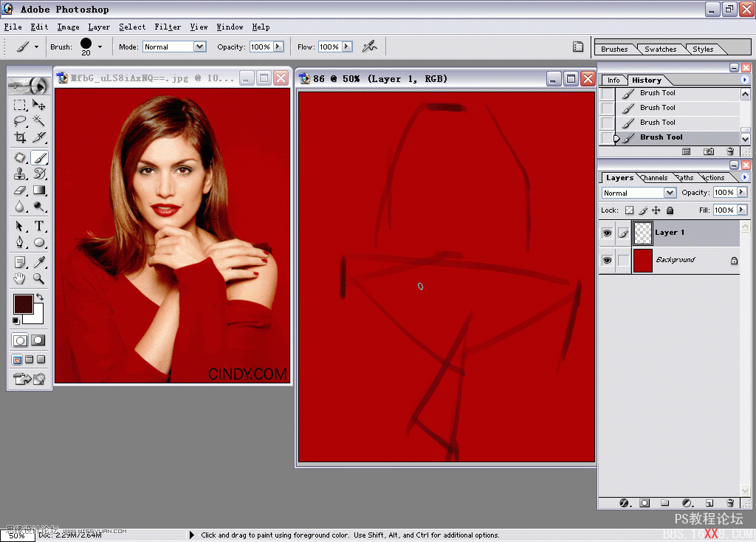The width and height of the screenshot is (756, 542).
Task: Click the background color swatch
Action: (38, 317)
